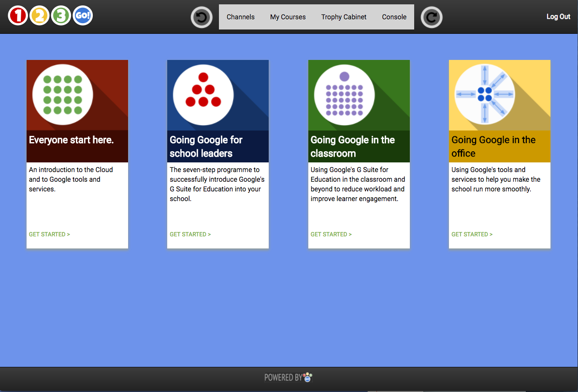This screenshot has height=392, width=578.
Task: Open the My Courses tab
Action: point(288,17)
